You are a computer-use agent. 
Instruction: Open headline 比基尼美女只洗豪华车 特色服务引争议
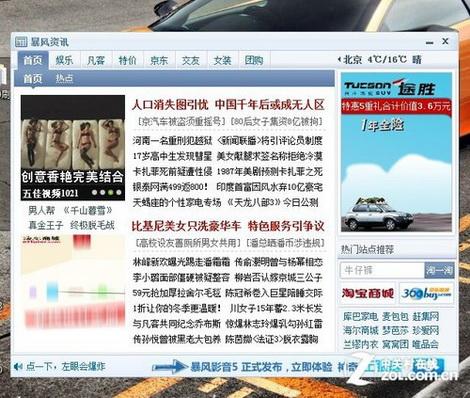click(x=228, y=226)
